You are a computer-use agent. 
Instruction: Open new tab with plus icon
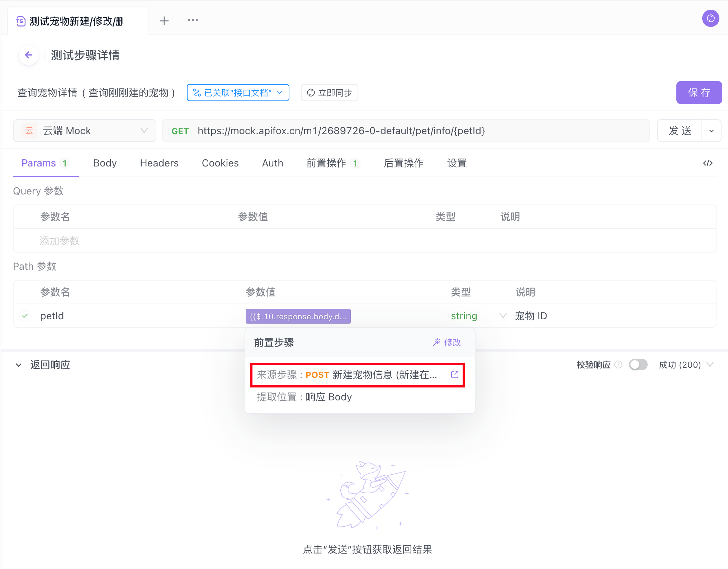(164, 21)
